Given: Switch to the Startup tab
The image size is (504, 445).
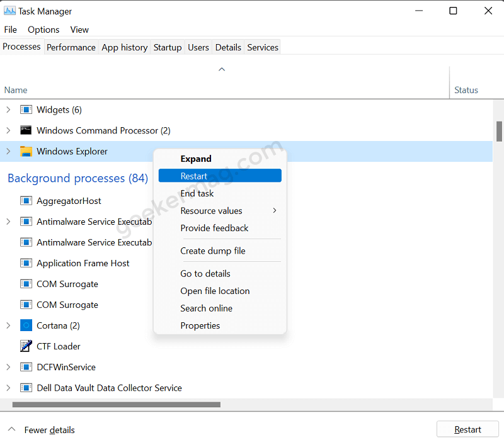Looking at the screenshot, I should point(168,47).
